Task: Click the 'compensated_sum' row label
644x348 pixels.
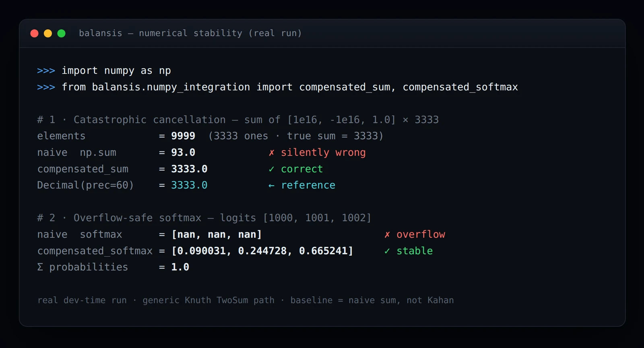Action: coord(83,169)
